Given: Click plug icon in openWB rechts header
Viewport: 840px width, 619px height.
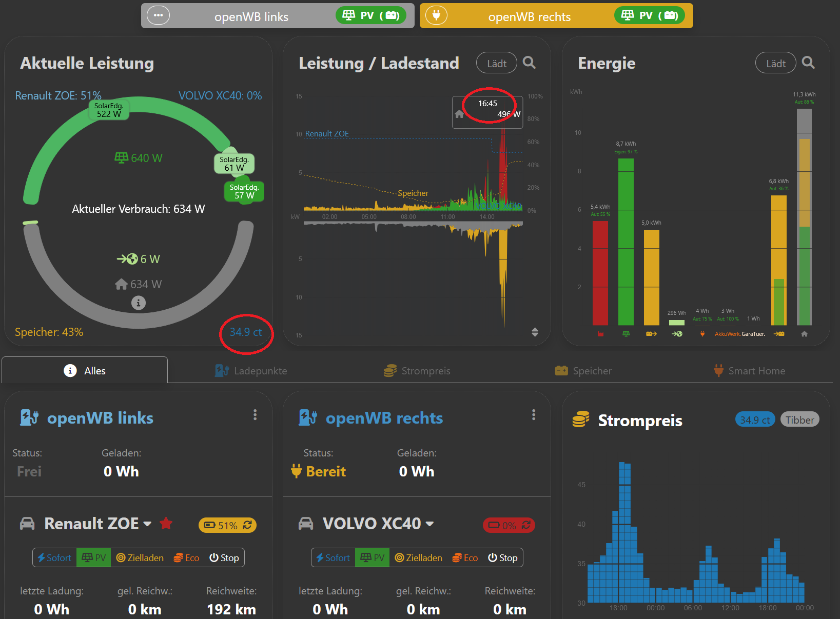Looking at the screenshot, I should tap(436, 15).
